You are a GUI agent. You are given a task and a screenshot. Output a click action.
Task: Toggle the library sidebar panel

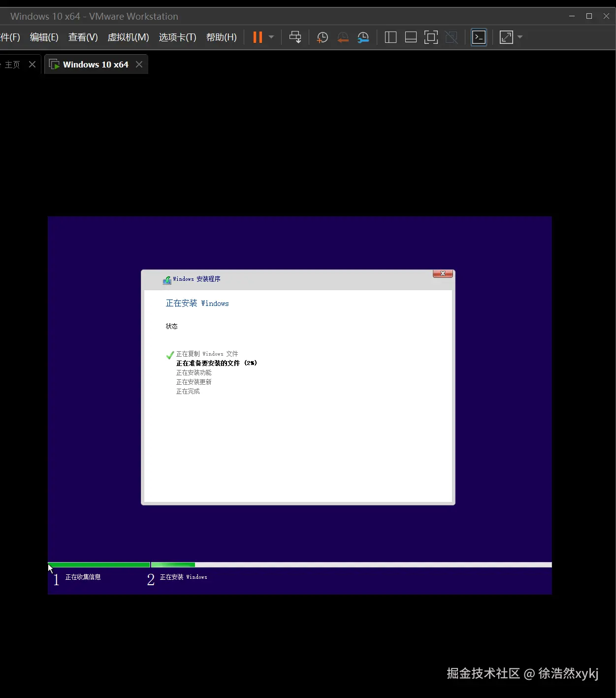pyautogui.click(x=390, y=37)
